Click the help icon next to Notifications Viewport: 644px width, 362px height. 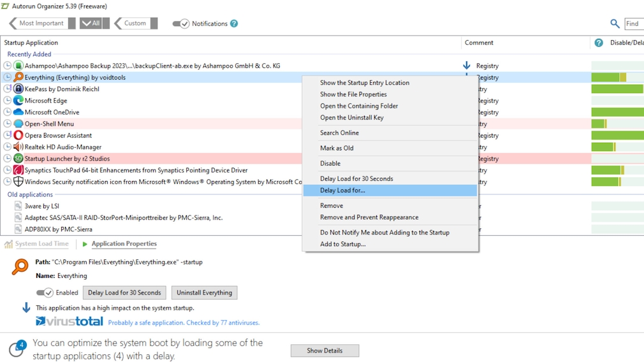tap(234, 24)
